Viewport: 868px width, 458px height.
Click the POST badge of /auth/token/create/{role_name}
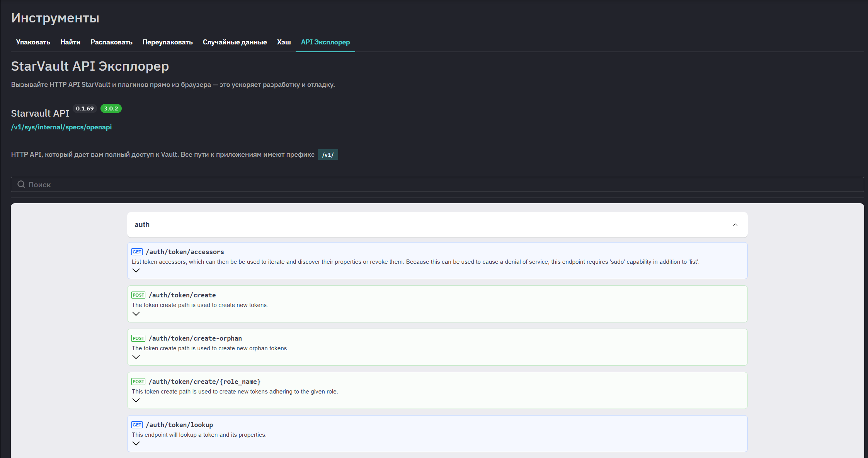pos(138,382)
